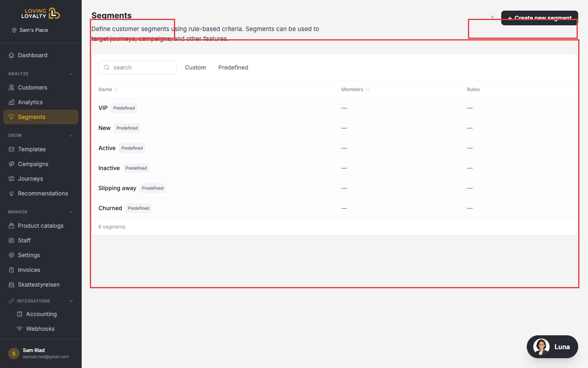Click the '6 segments' count text

[112, 227]
